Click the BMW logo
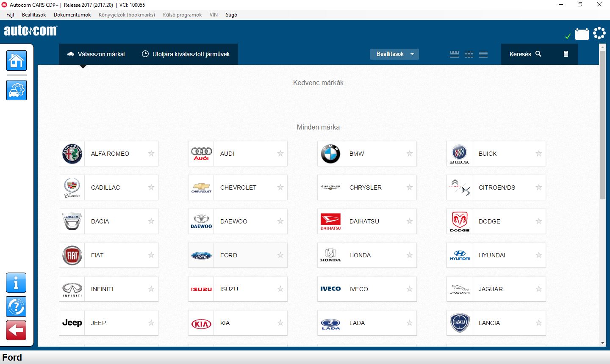Viewport: 610px width, 364px height. 330,154
